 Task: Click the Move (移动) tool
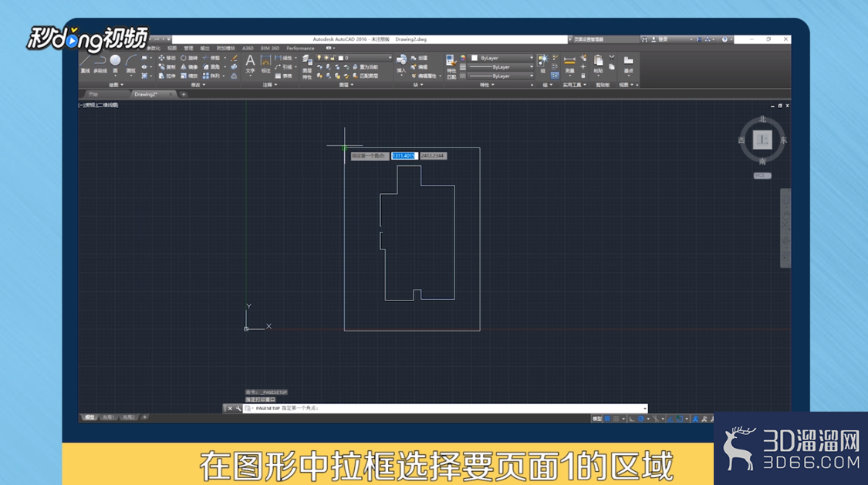tap(167, 58)
